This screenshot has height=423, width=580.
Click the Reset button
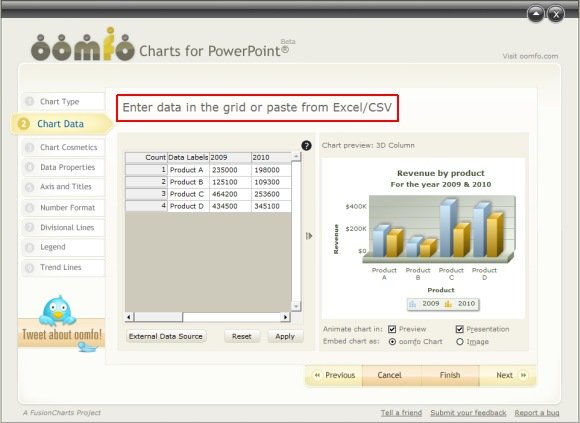click(x=242, y=336)
